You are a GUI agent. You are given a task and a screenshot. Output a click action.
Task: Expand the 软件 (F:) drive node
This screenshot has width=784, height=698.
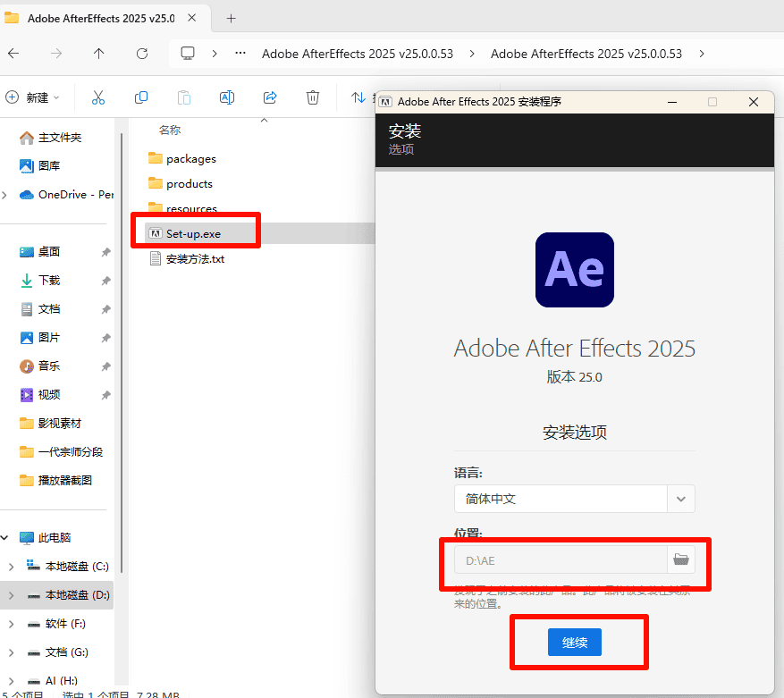(x=12, y=624)
